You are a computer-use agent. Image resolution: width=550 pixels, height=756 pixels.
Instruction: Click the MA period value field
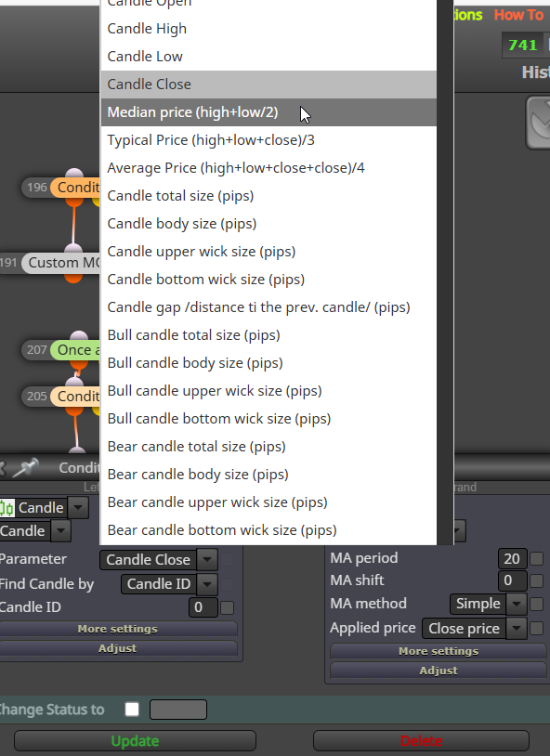point(512,558)
